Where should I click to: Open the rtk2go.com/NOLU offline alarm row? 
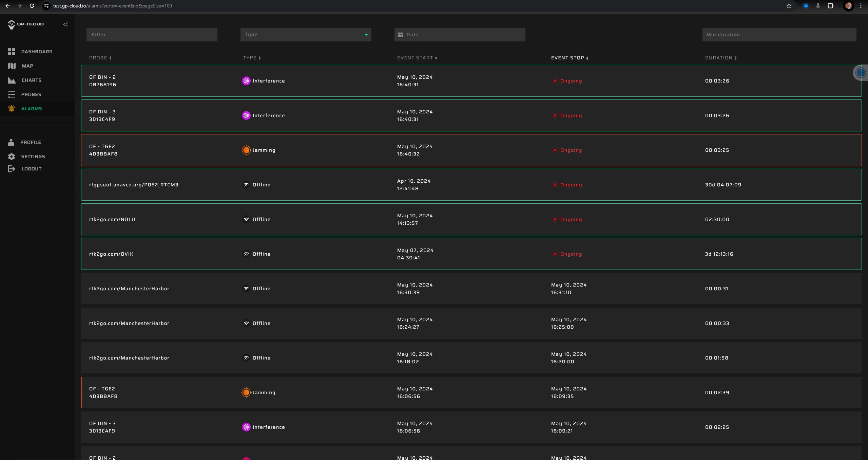(471, 219)
